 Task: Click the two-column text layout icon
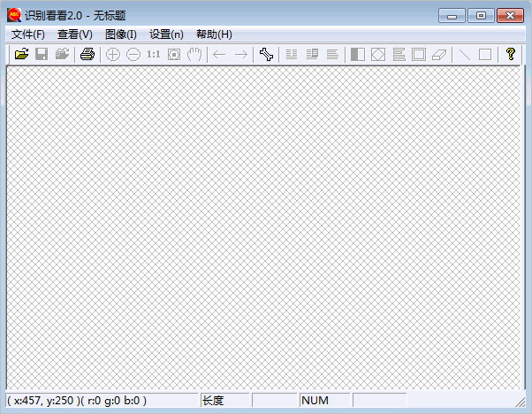pos(292,54)
